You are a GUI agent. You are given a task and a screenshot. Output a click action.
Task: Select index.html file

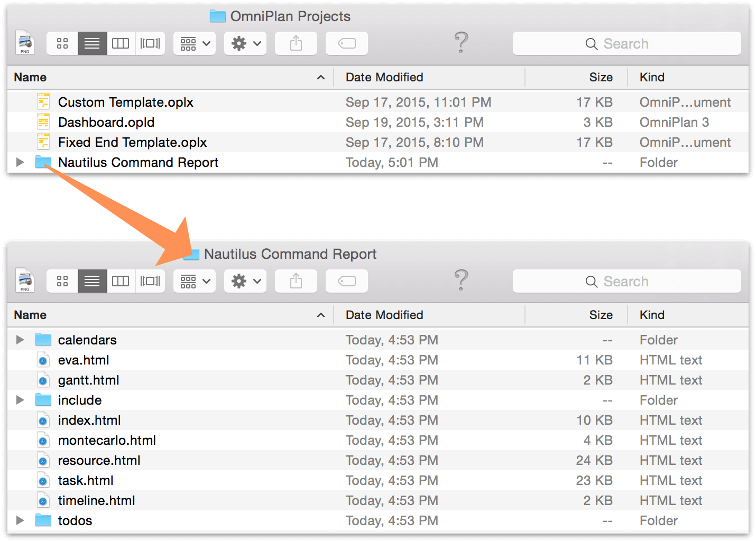(89, 420)
